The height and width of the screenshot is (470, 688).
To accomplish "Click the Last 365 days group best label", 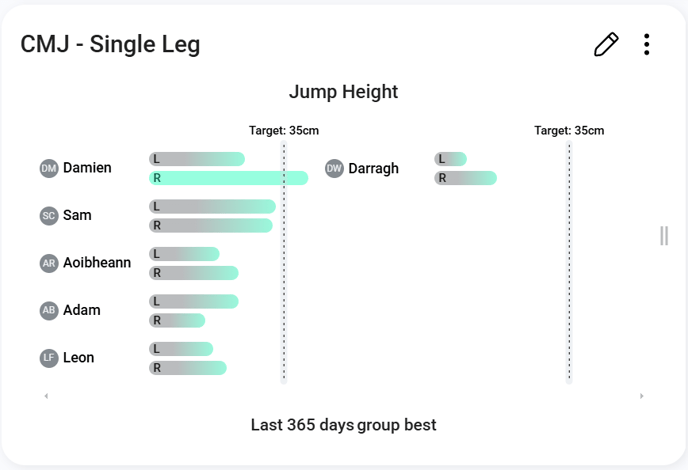I will pyautogui.click(x=343, y=425).
